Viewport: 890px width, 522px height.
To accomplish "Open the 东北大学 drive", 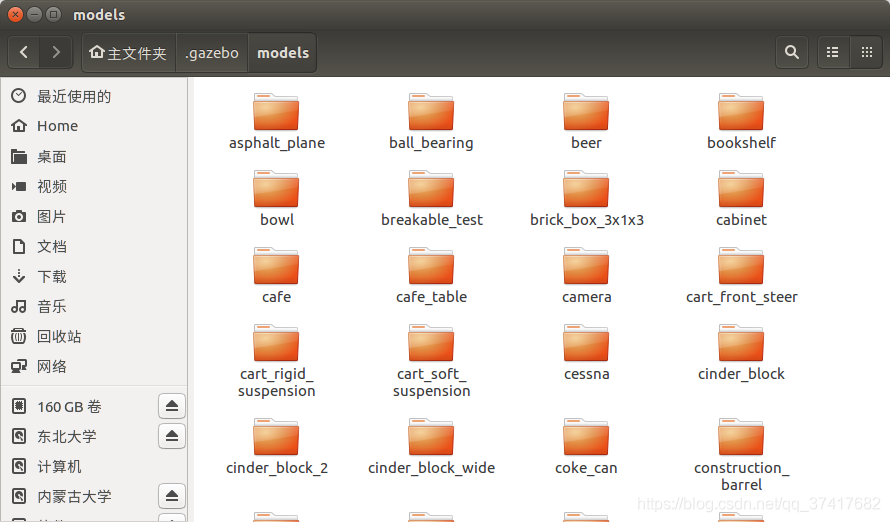I will (x=67, y=436).
